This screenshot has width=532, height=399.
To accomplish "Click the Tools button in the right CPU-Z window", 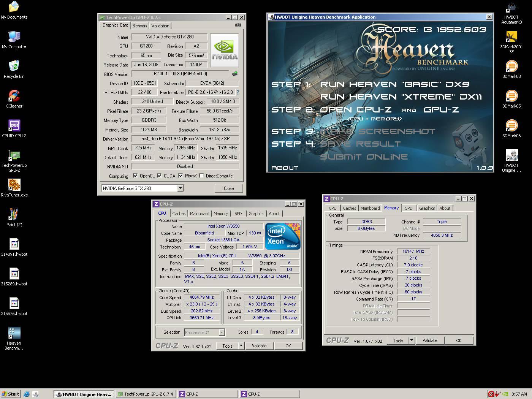I will (x=398, y=340).
